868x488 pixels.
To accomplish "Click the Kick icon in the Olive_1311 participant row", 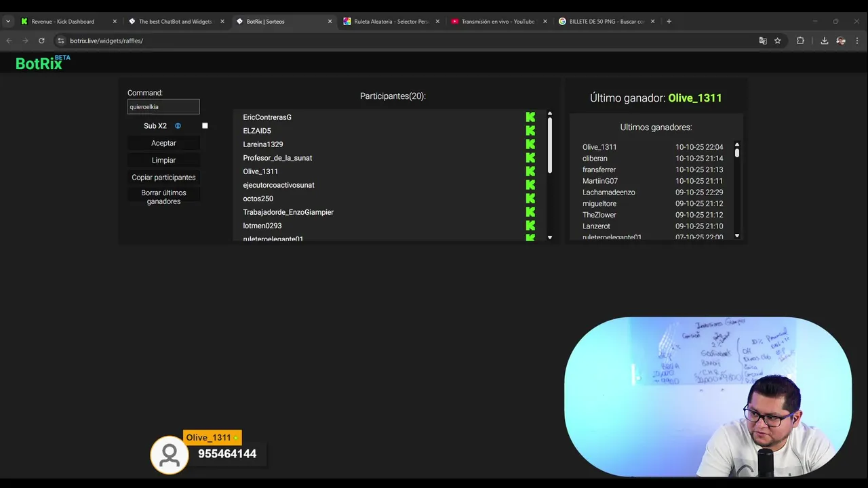I will 530,171.
